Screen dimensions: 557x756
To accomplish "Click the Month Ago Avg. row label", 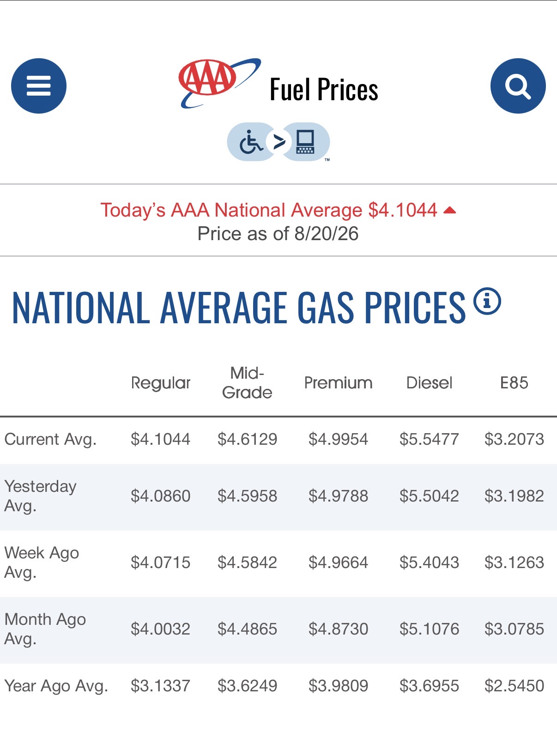I will (45, 629).
